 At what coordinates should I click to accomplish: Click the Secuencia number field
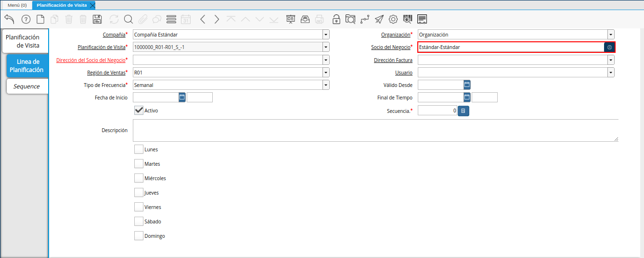tap(438, 111)
